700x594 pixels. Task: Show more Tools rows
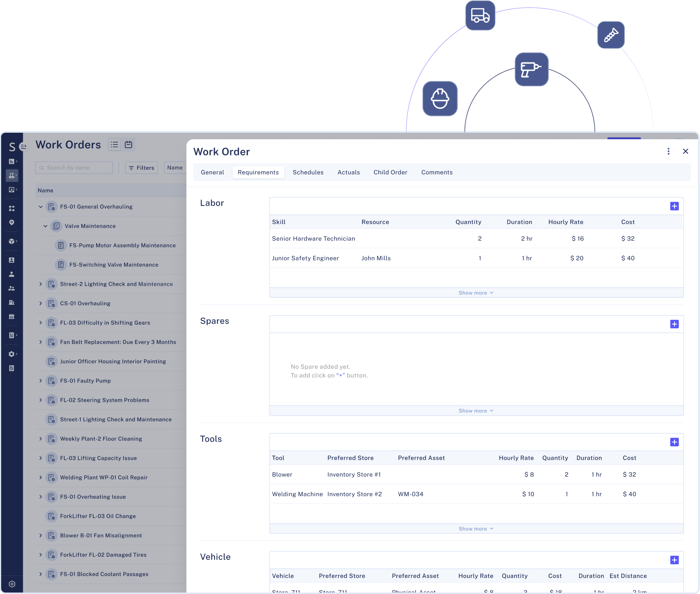point(476,529)
